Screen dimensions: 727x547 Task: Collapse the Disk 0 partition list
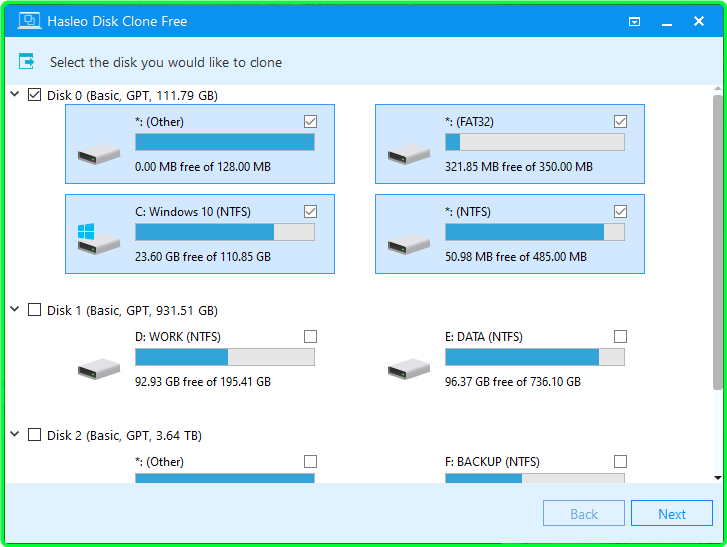click(x=15, y=95)
